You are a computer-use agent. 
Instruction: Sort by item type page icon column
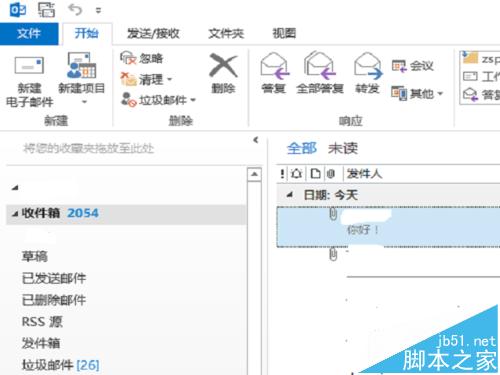[x=315, y=173]
